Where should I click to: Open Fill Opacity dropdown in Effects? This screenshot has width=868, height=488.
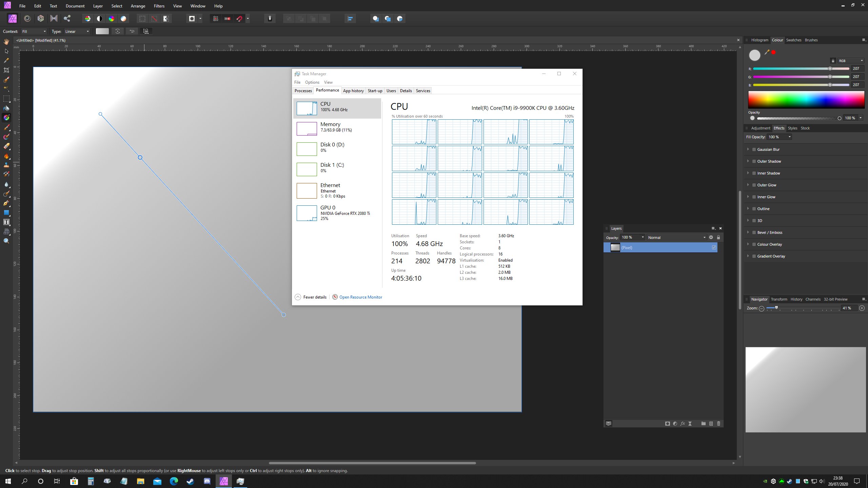[x=780, y=137]
